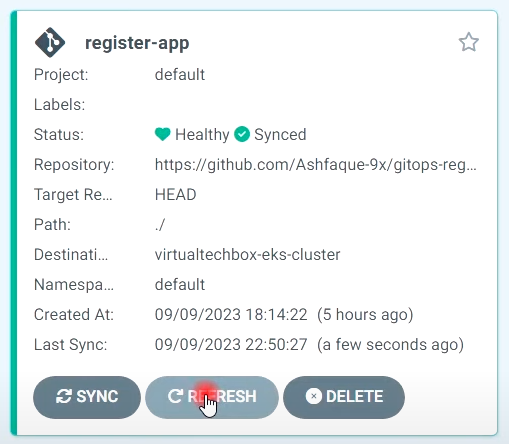
Task: Click the truncated 'Target Re...' label
Action: (x=73, y=195)
